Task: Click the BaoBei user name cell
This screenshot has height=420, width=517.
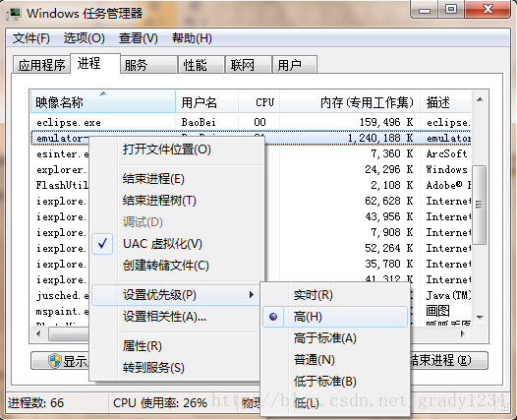Action: click(x=199, y=122)
